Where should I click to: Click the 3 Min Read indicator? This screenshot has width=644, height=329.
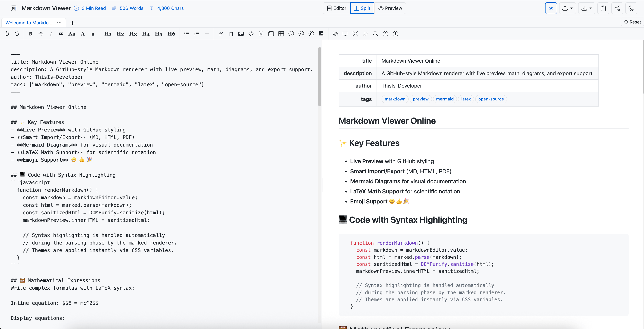[90, 8]
